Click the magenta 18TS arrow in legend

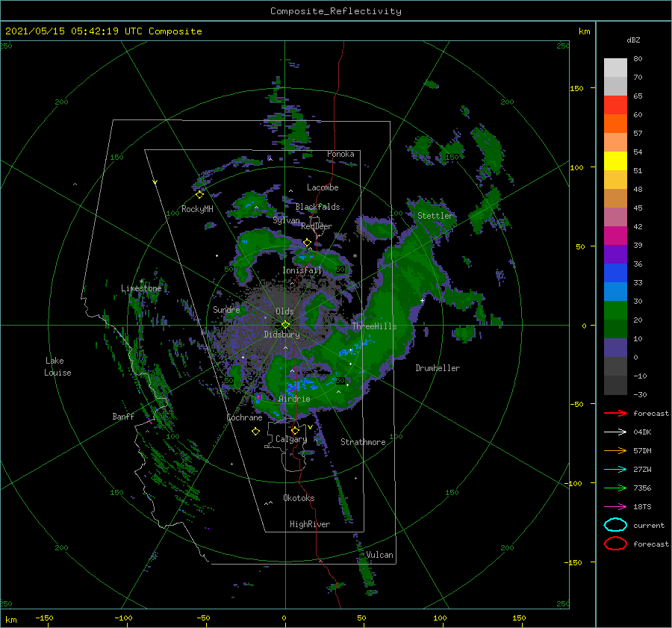pyautogui.click(x=615, y=507)
